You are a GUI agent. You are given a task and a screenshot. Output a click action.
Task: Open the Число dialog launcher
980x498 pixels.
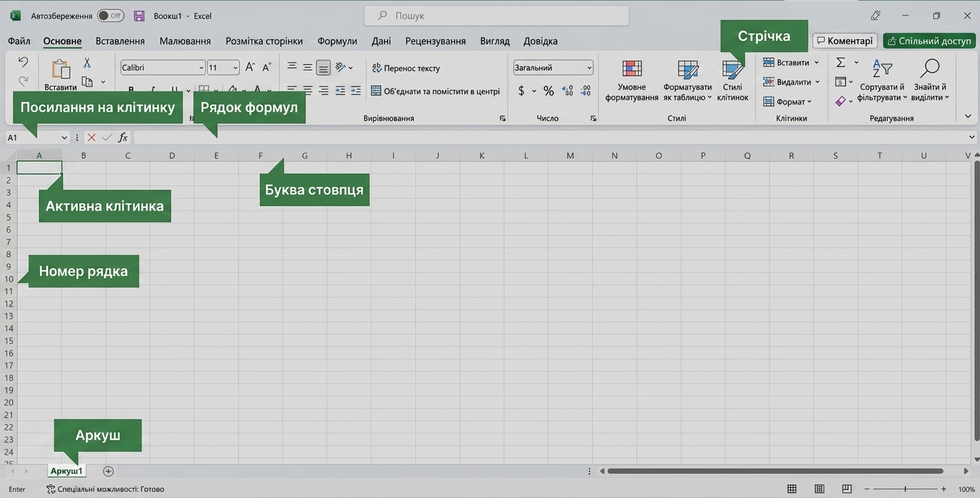(x=593, y=118)
